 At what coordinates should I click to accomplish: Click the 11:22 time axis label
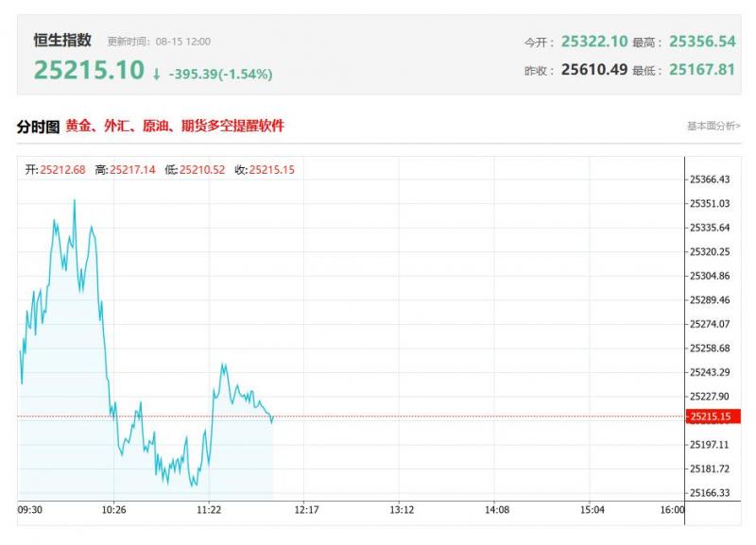(x=209, y=510)
